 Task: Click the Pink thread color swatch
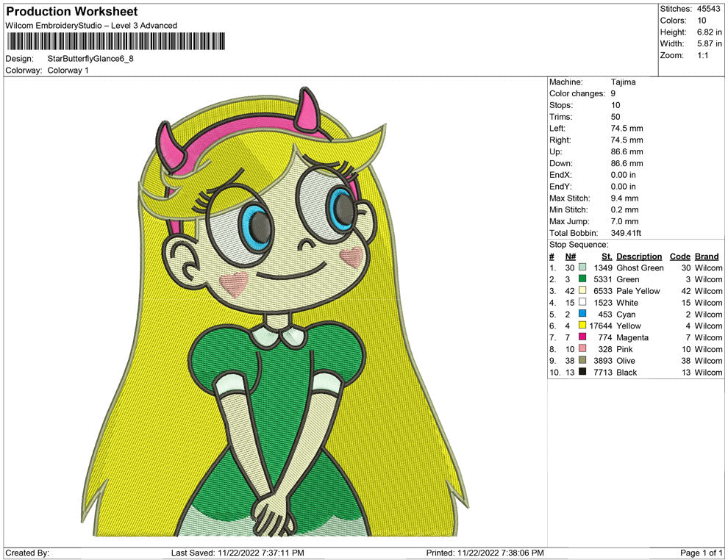[582, 348]
